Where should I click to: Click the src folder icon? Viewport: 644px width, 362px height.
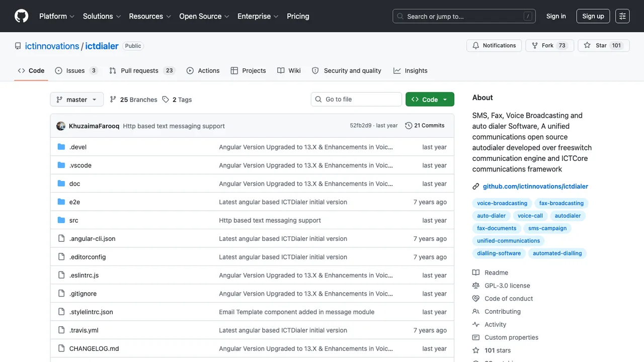[x=61, y=220]
